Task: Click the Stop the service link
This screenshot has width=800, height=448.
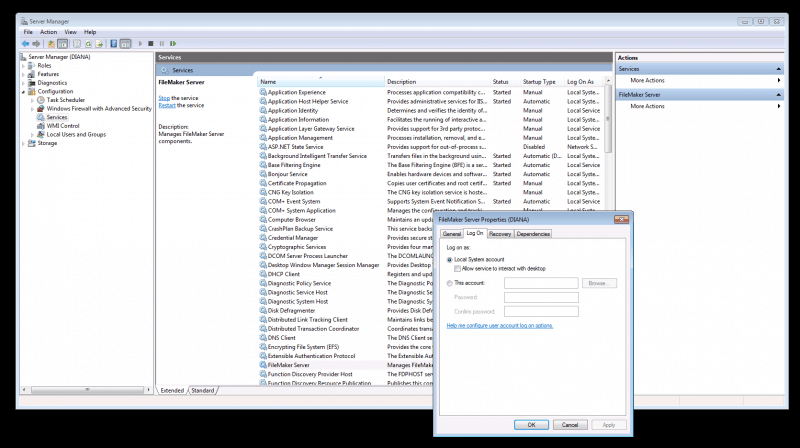Action: point(164,98)
